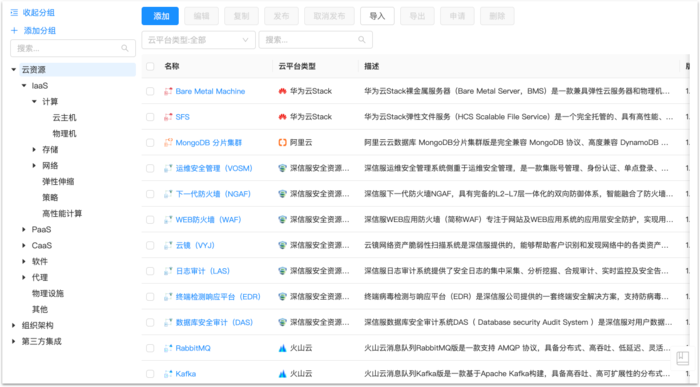Image resolution: width=700 pixels, height=387 pixels.
Task: Check the 下一代防火墙 (NGAF) row checkbox
Action: coord(150,194)
